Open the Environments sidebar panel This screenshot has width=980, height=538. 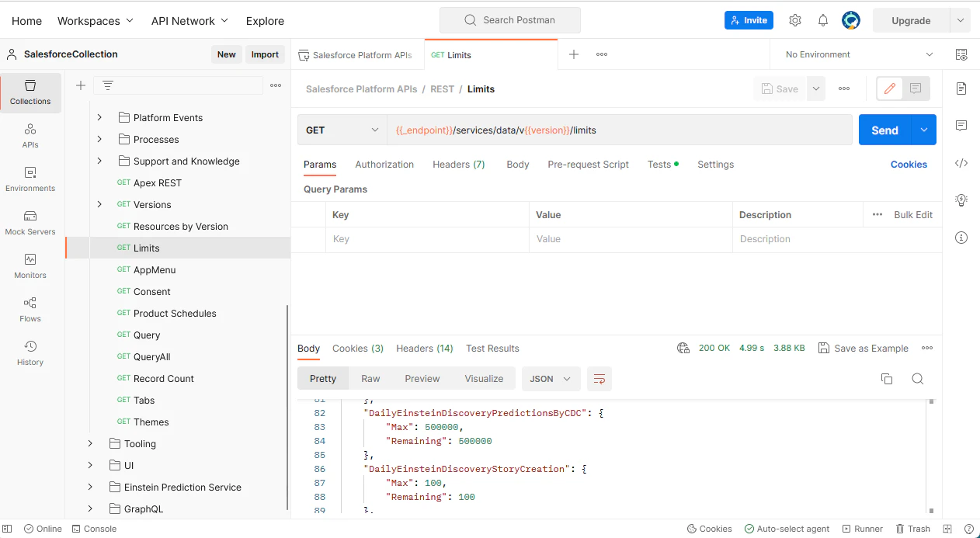30,179
